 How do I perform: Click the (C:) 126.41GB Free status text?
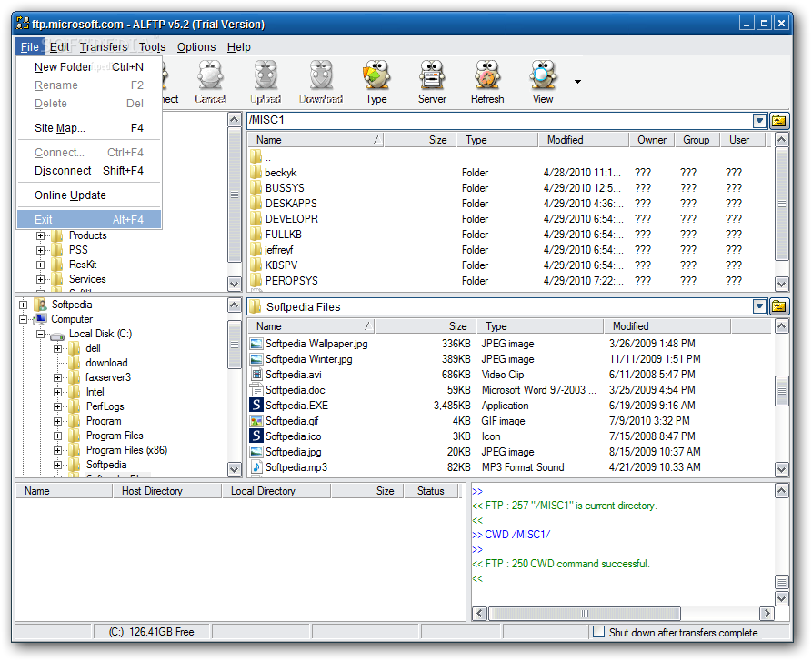click(151, 632)
